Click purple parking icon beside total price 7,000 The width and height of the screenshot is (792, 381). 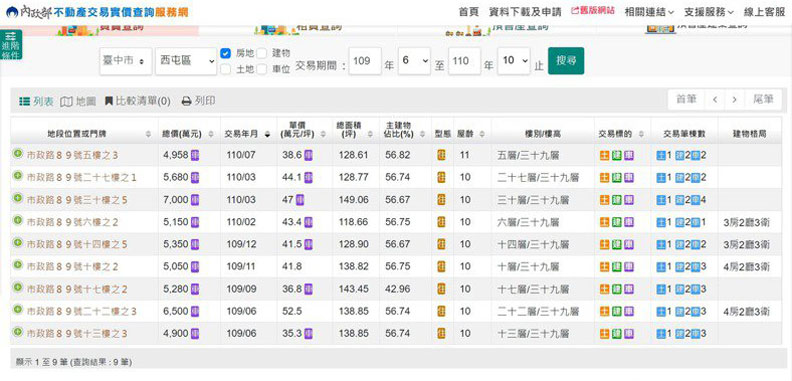point(195,200)
